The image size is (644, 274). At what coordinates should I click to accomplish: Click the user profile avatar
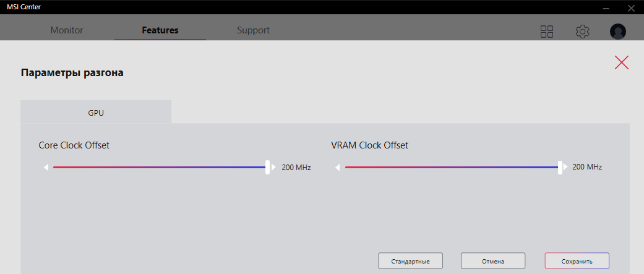coord(617,32)
